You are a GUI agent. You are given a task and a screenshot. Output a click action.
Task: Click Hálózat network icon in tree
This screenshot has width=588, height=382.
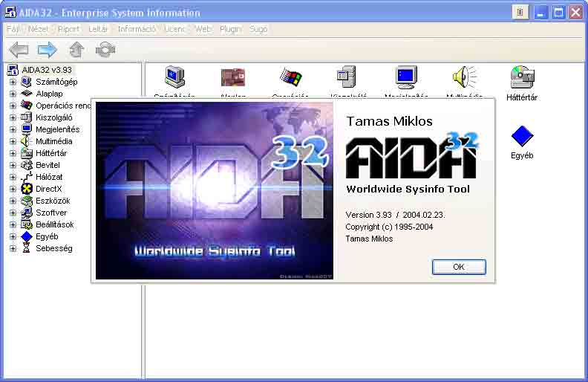pos(26,177)
